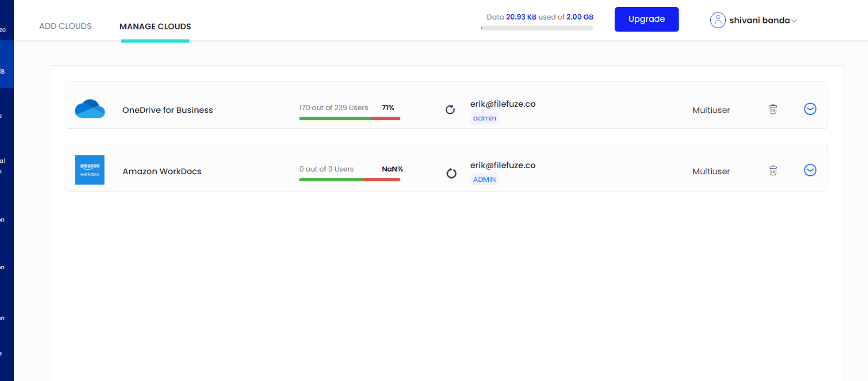Expand the OneDrive for Business row

pos(810,109)
